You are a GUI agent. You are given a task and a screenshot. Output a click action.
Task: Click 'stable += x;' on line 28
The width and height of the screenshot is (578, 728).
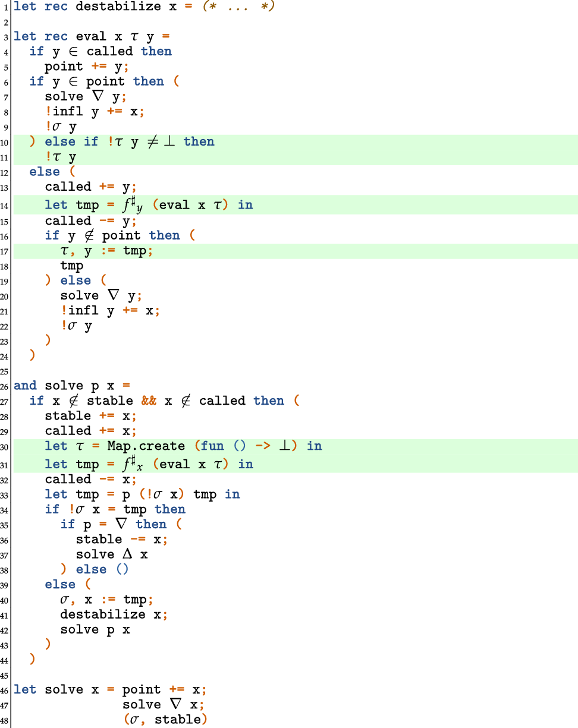pos(91,415)
